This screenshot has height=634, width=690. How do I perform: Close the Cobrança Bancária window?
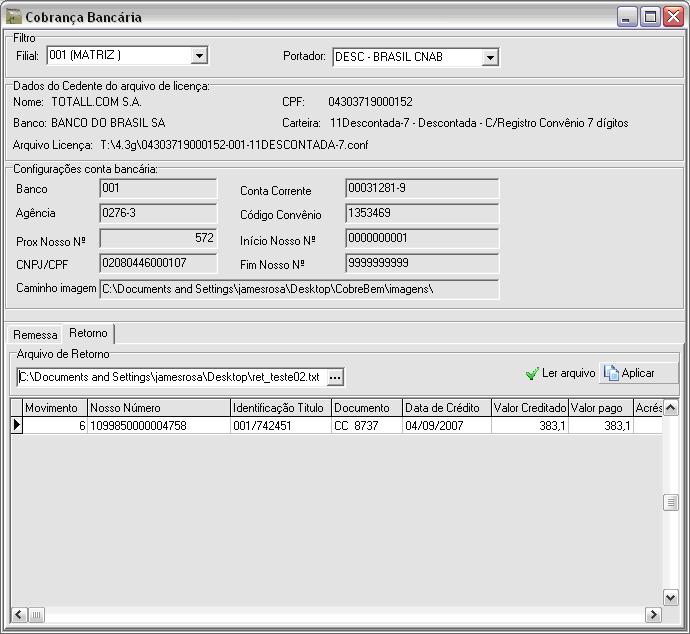pos(673,17)
